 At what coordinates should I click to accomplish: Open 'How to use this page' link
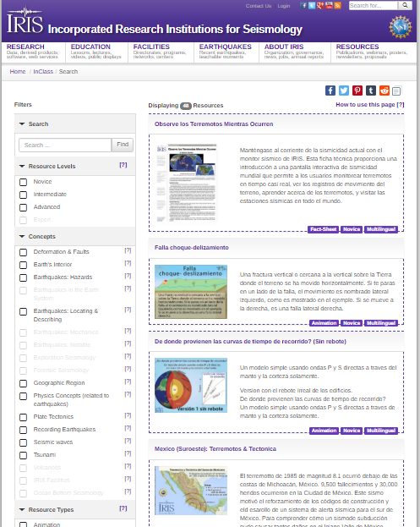[369, 105]
